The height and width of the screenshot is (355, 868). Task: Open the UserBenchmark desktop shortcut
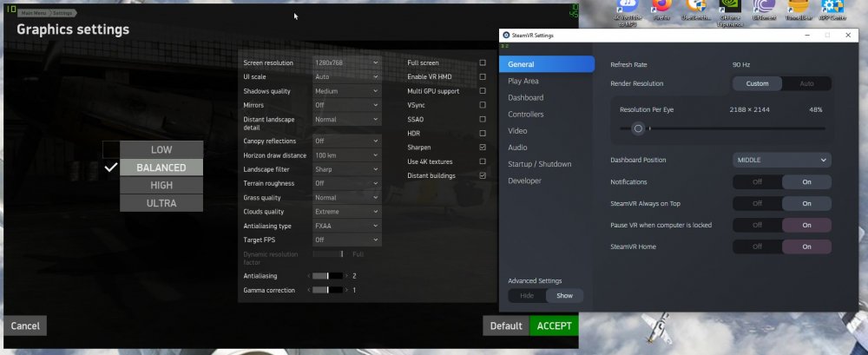pyautogui.click(x=696, y=10)
